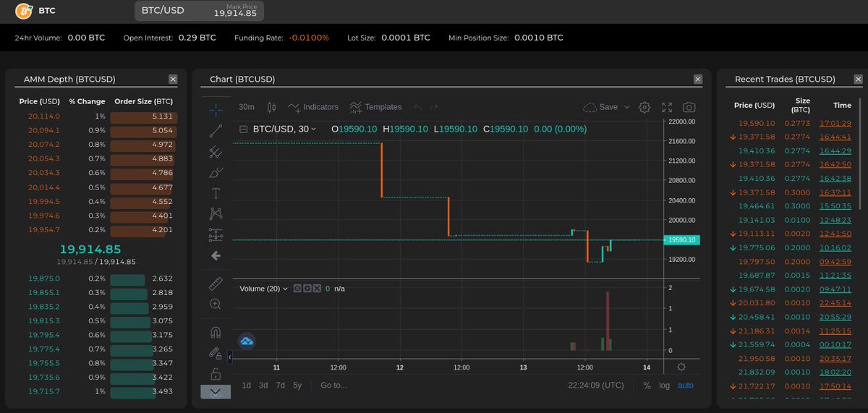Viewport: 868px width, 413px height.
Task: Open the trade timestamp link 12:48:23
Action: tap(835, 220)
